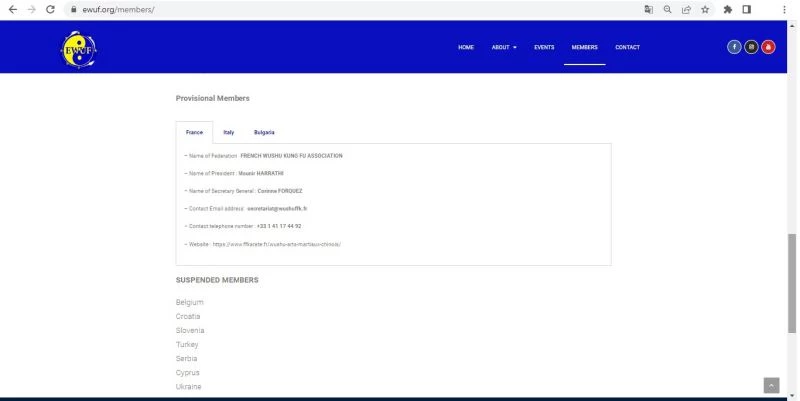The height and width of the screenshot is (401, 800).
Task: Open the Facebook social icon
Action: 734,47
